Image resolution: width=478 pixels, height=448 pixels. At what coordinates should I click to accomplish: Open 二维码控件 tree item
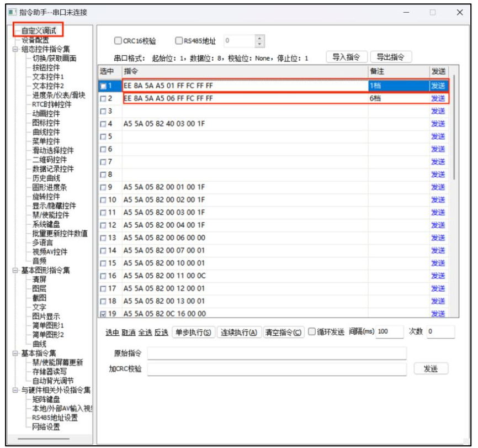pyautogui.click(x=50, y=160)
